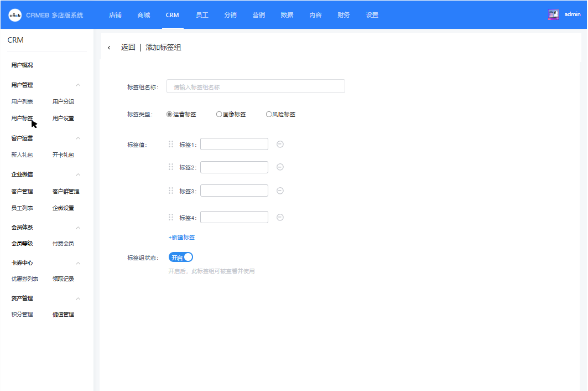Viewport: 588px width, 391px height.
Task: Open 企微设置 in the sidebar
Action: coord(64,208)
